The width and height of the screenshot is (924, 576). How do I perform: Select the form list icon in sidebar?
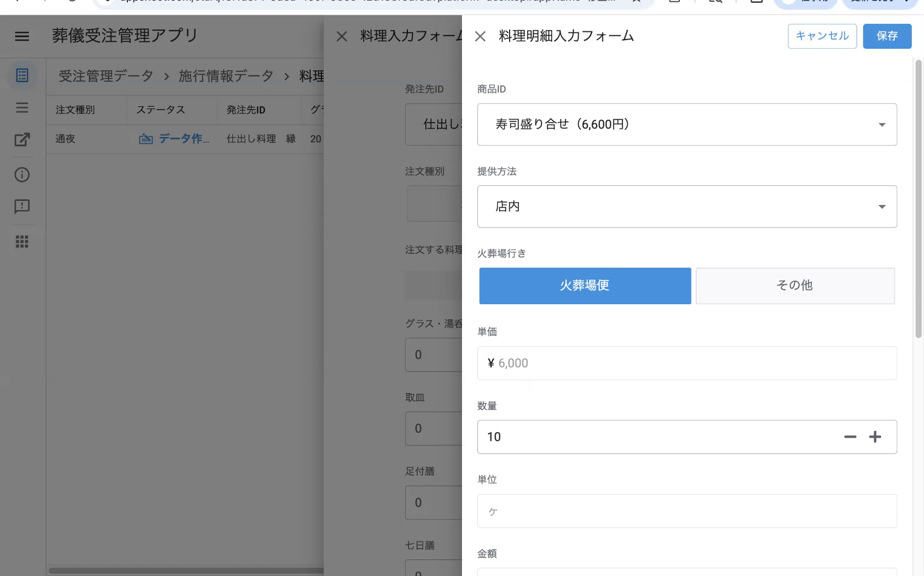point(22,75)
